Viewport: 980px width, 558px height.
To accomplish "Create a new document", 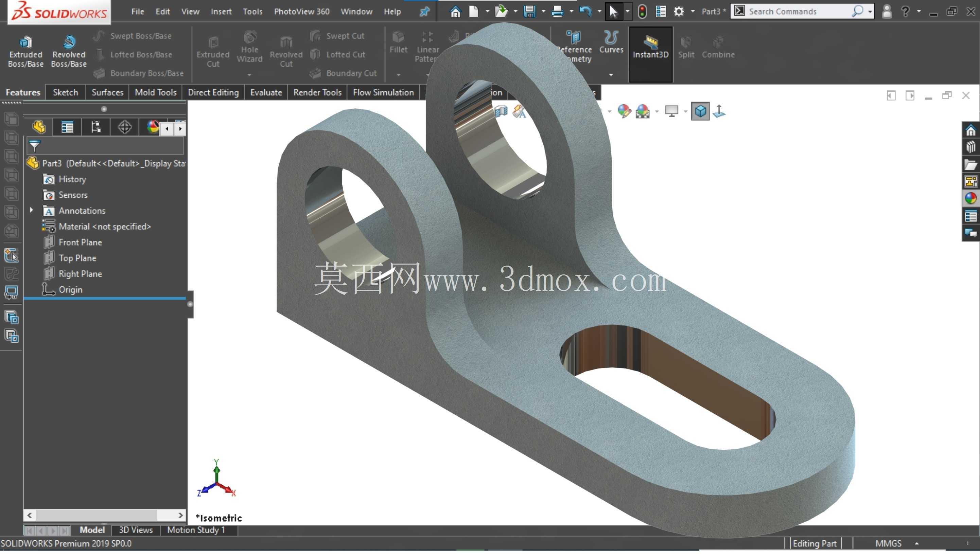I will [x=473, y=12].
